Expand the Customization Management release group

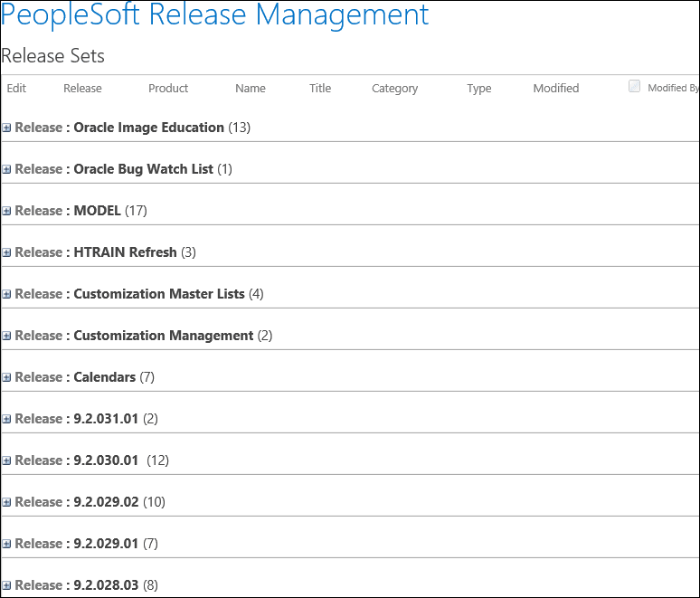(x=6, y=336)
